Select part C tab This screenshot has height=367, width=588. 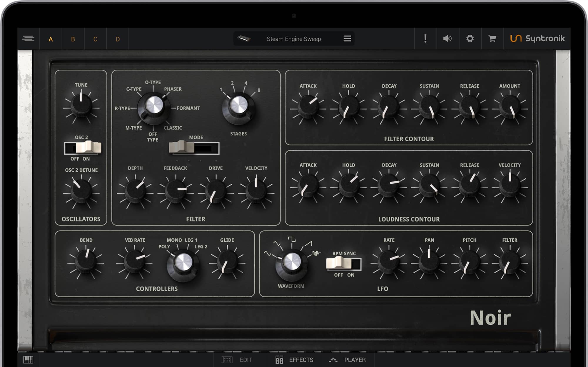point(95,39)
